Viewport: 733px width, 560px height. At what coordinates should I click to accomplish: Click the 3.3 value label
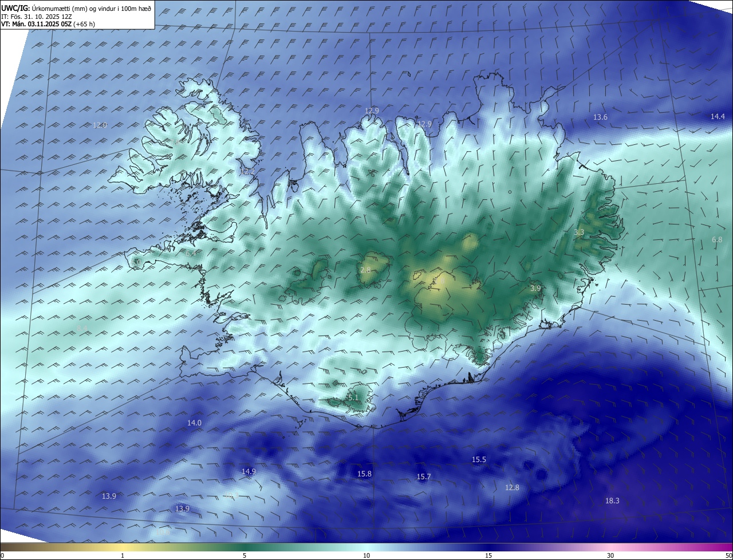[x=579, y=232]
